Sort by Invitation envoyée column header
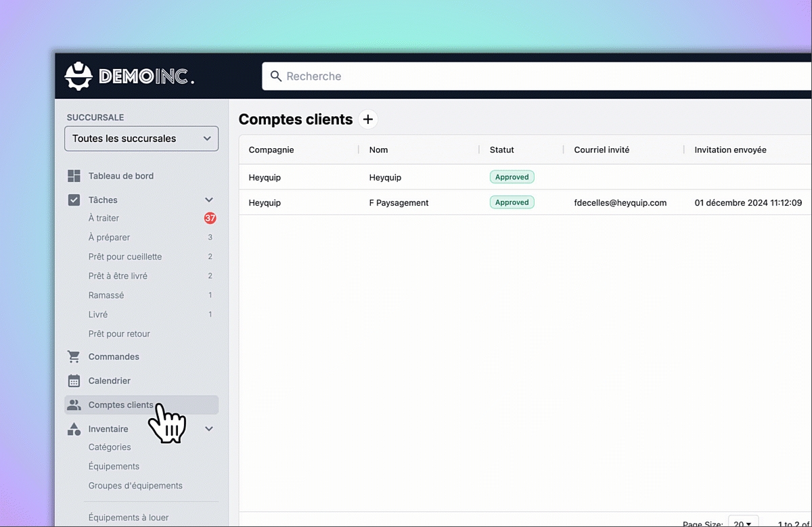This screenshot has height=527, width=812. coord(730,150)
